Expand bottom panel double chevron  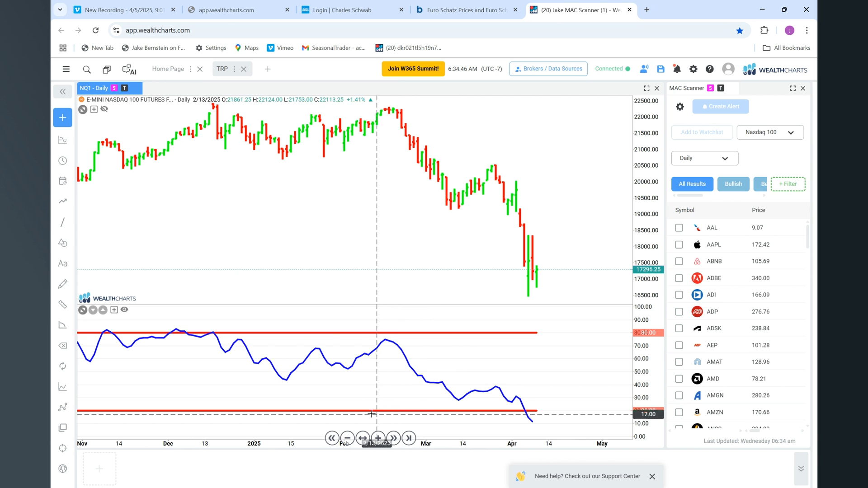tap(801, 469)
